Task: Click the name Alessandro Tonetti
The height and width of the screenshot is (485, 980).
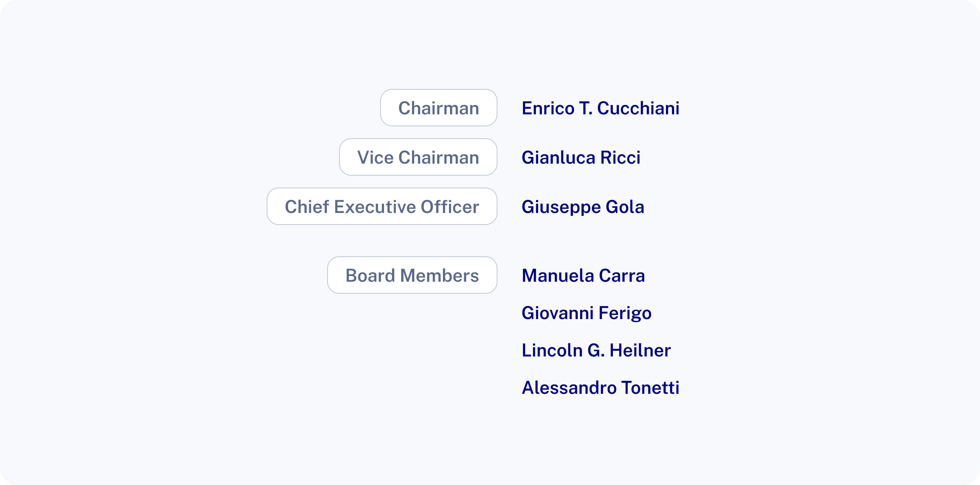Action: [x=600, y=387]
